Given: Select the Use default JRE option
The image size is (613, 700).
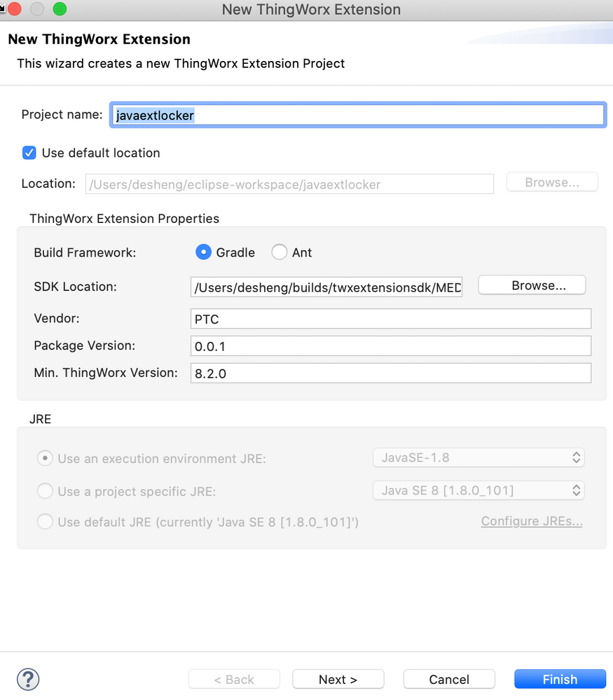Looking at the screenshot, I should (45, 521).
